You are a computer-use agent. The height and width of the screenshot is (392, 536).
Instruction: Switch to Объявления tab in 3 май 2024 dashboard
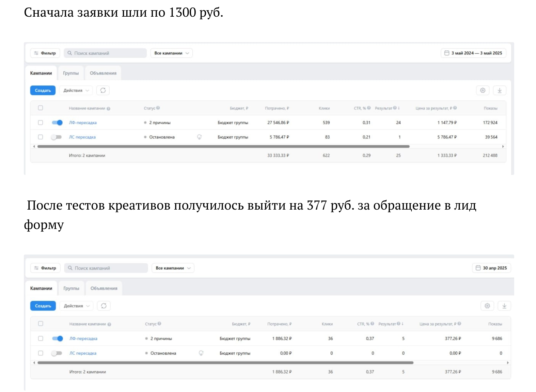pyautogui.click(x=103, y=73)
